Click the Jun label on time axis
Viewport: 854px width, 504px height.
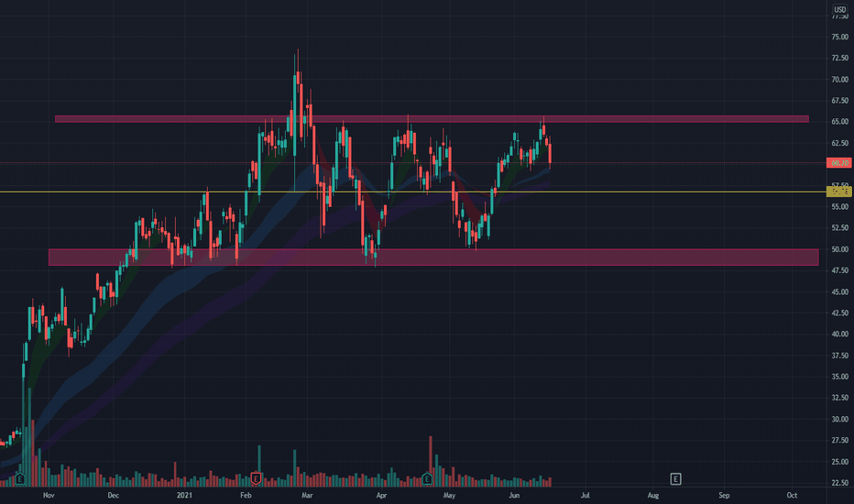tap(514, 496)
